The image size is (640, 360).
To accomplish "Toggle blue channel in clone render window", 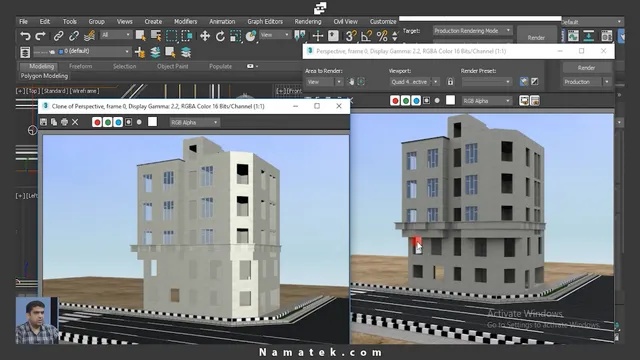I will pyautogui.click(x=118, y=122).
